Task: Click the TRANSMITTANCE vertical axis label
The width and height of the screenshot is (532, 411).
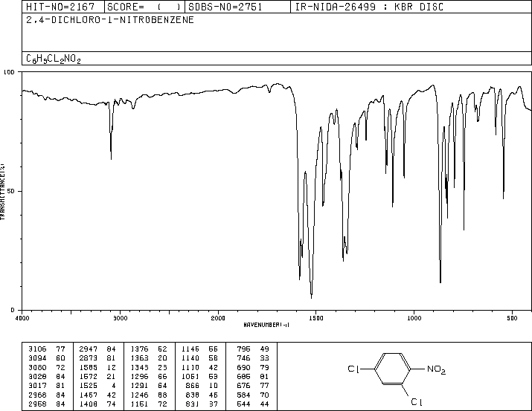Action: pos(4,192)
